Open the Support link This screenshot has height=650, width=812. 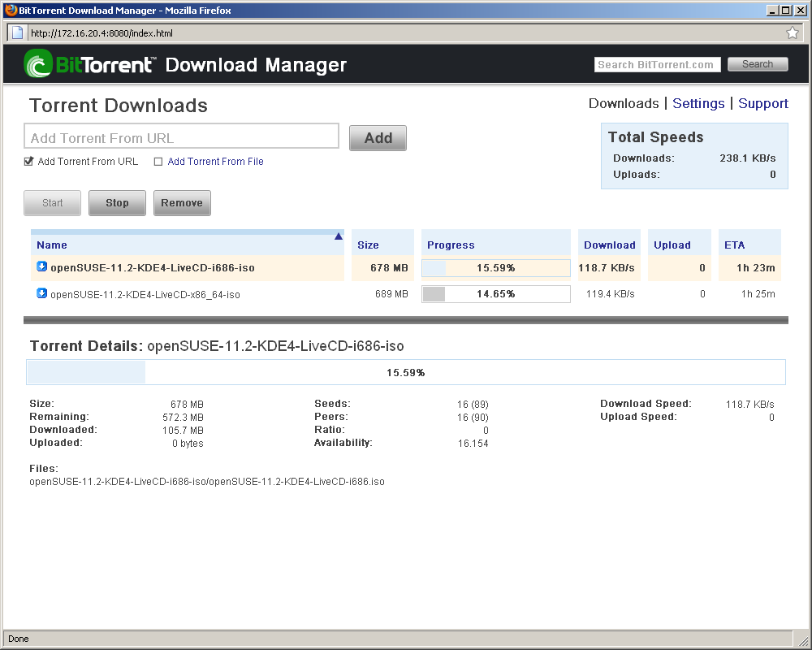(x=762, y=103)
